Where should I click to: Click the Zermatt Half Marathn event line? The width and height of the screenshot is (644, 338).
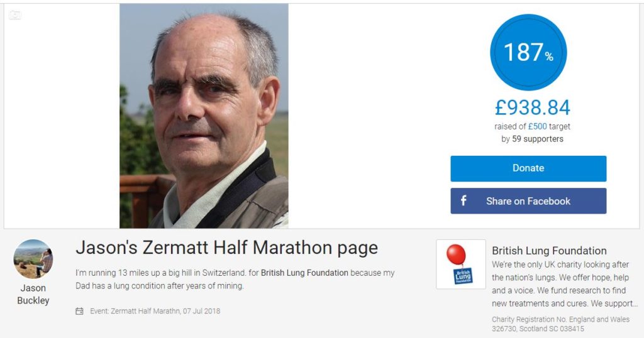[x=155, y=312]
